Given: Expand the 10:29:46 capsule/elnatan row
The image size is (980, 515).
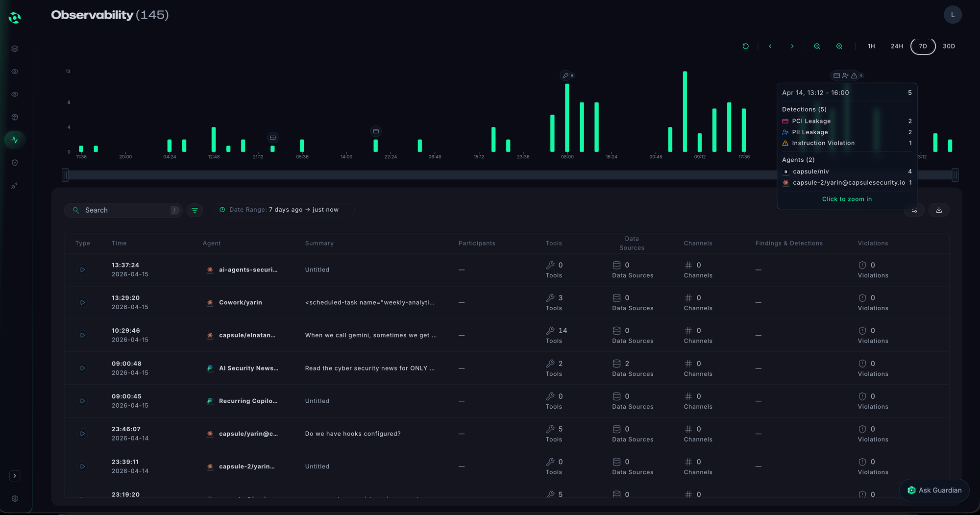Looking at the screenshot, I should click(82, 335).
